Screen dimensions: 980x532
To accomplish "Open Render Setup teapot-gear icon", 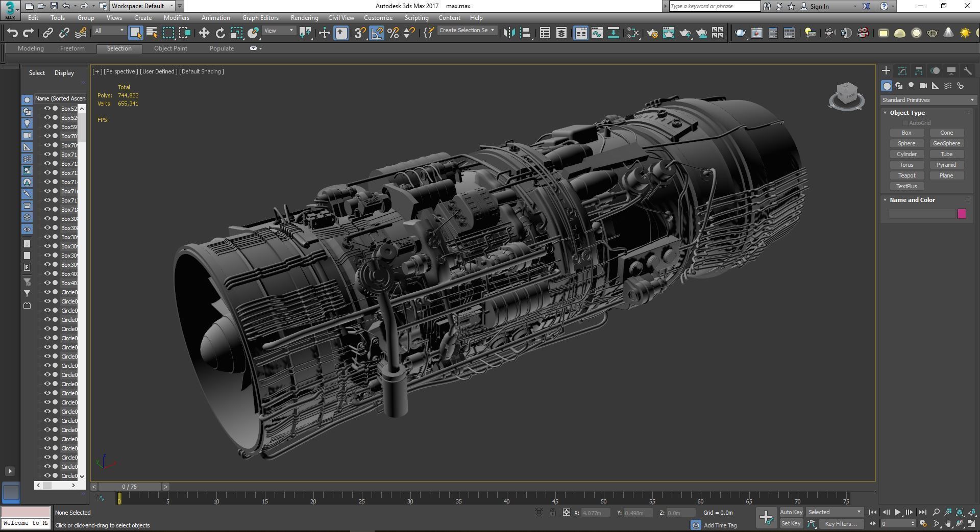I will coord(652,33).
